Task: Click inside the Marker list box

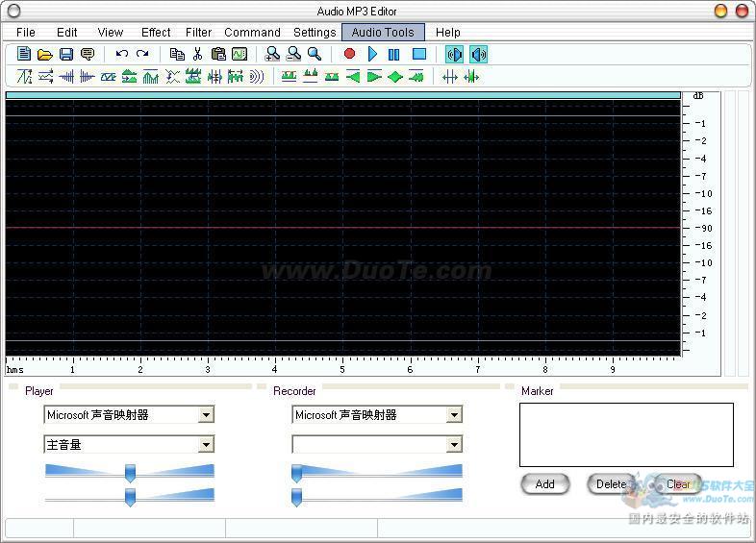Action: coord(626,434)
